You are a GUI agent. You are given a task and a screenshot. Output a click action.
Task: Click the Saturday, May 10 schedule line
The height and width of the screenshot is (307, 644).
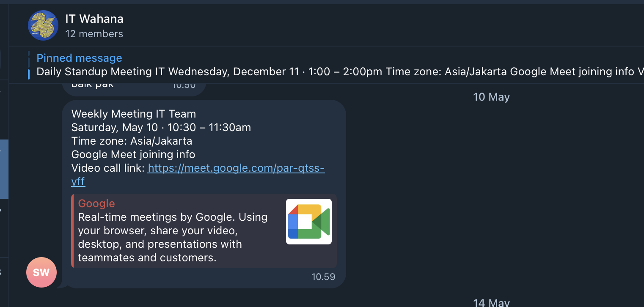point(161,127)
